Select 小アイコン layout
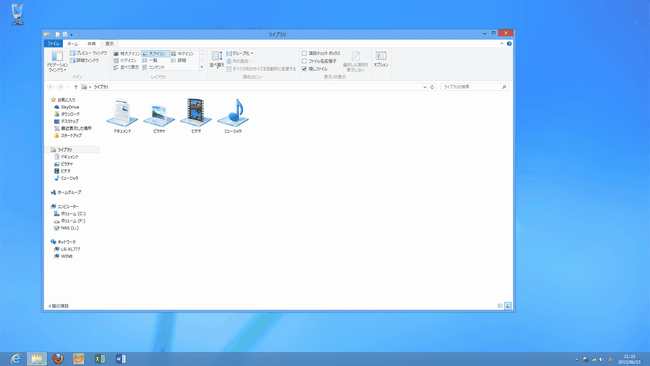Screen dimensions: 650x366 (125, 61)
